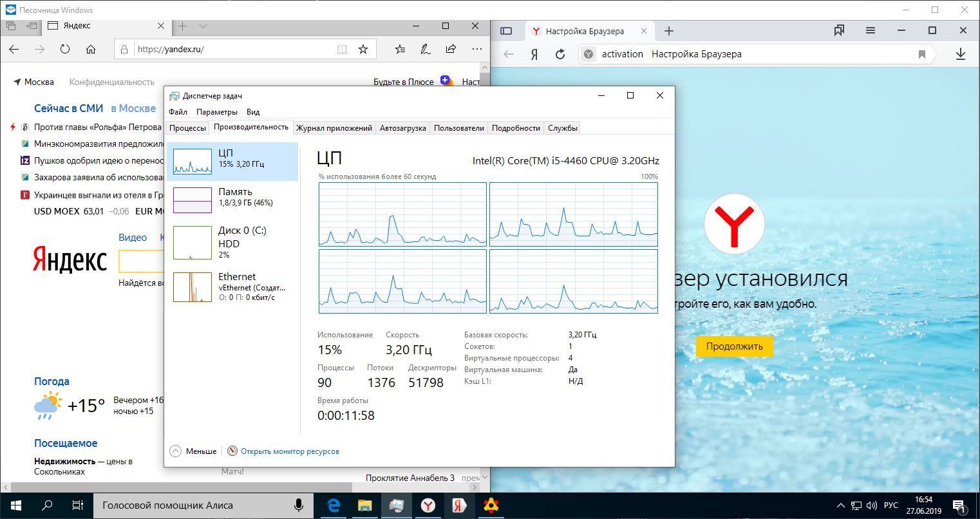The image size is (980, 519).
Task: Open the notification center in the tray
Action: [958, 505]
